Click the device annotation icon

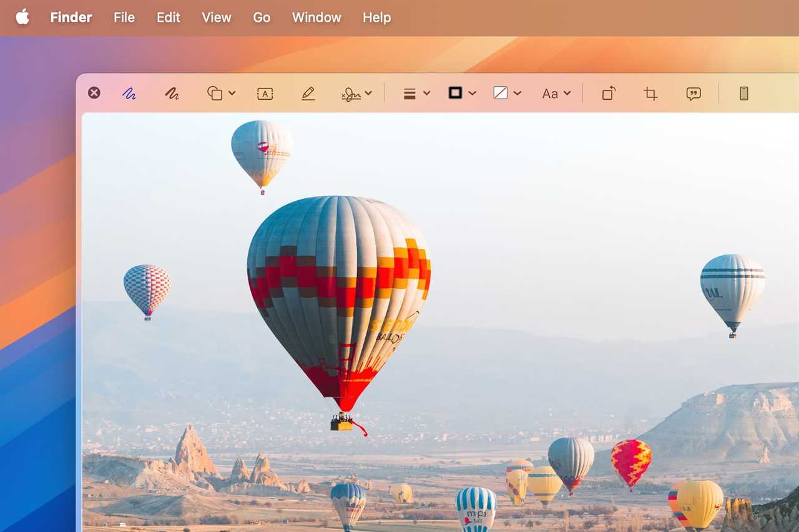pos(743,93)
